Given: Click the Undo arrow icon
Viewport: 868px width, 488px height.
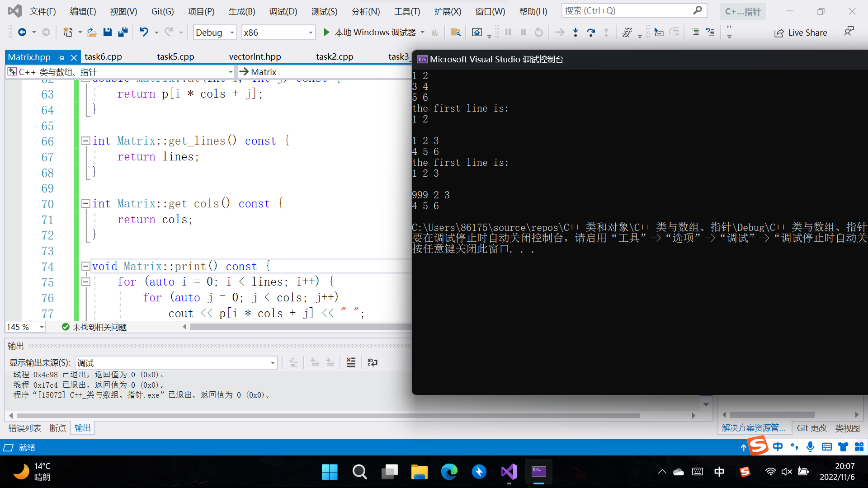Looking at the screenshot, I should [x=144, y=32].
